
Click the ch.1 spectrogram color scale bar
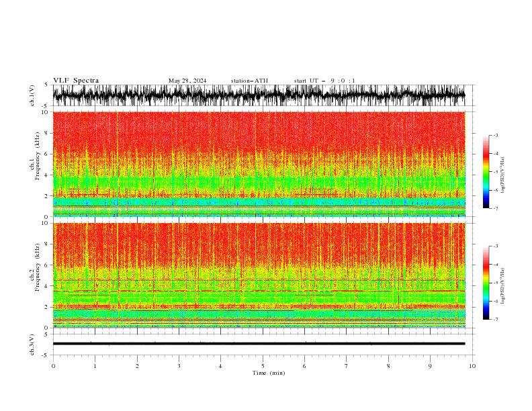(x=486, y=172)
